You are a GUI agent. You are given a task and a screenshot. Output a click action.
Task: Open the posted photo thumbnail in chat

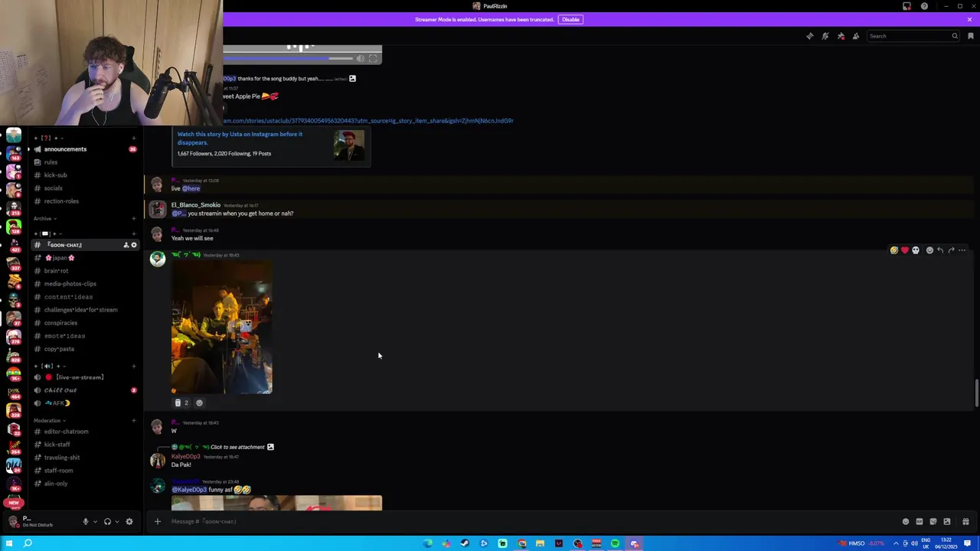[x=222, y=328]
